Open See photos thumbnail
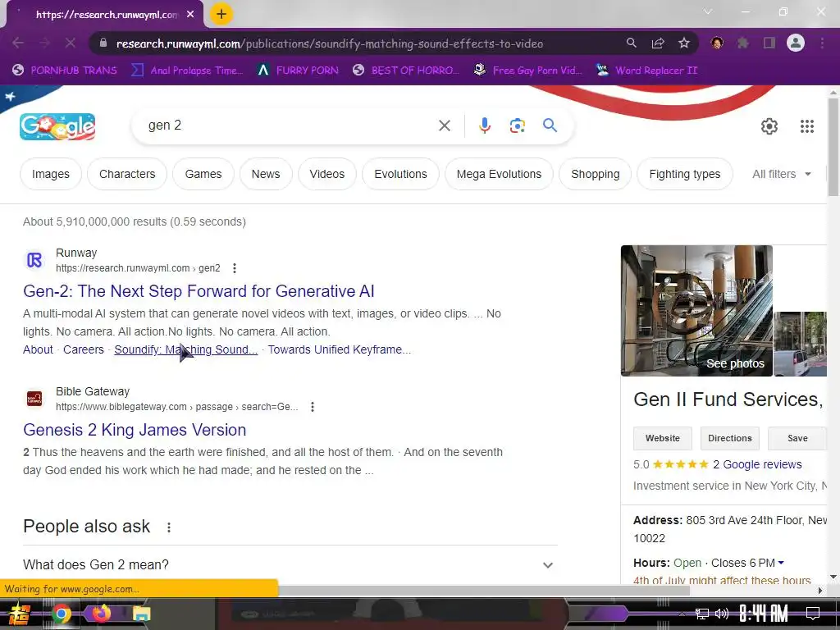 point(696,311)
